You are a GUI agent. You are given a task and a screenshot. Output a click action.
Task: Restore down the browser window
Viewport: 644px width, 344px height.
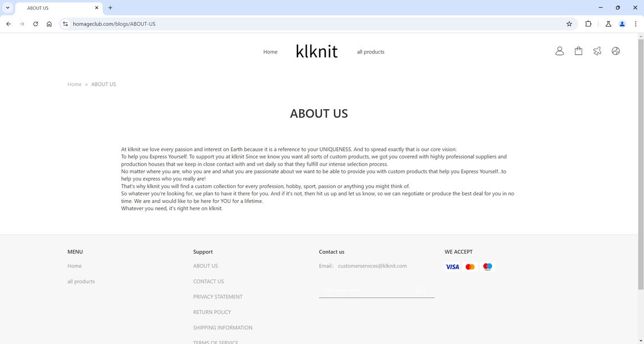coord(618,8)
